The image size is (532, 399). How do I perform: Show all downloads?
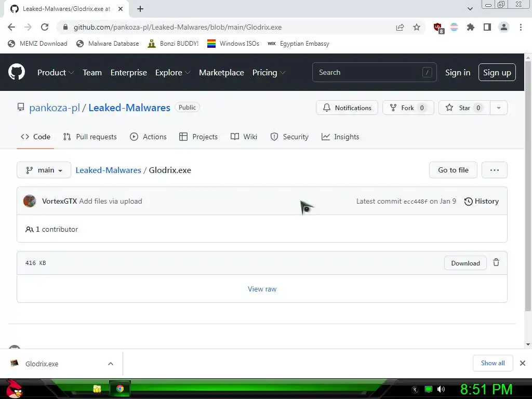pos(493,363)
